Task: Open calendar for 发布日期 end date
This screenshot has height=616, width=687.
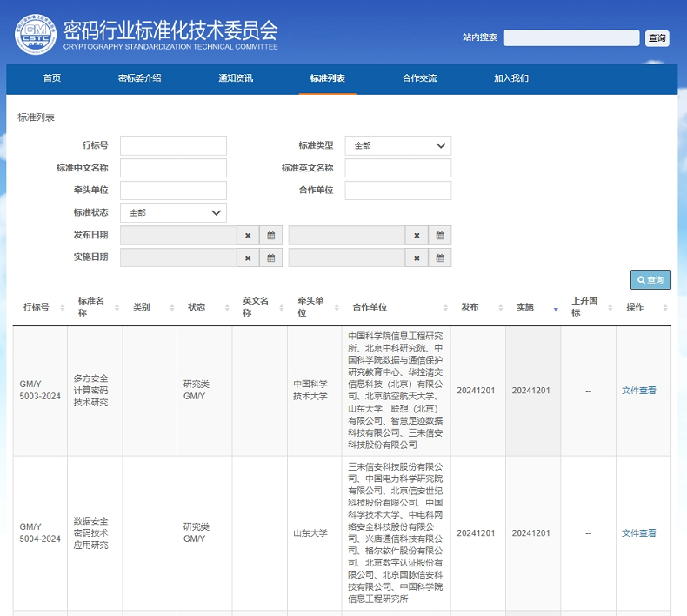Action: (440, 236)
